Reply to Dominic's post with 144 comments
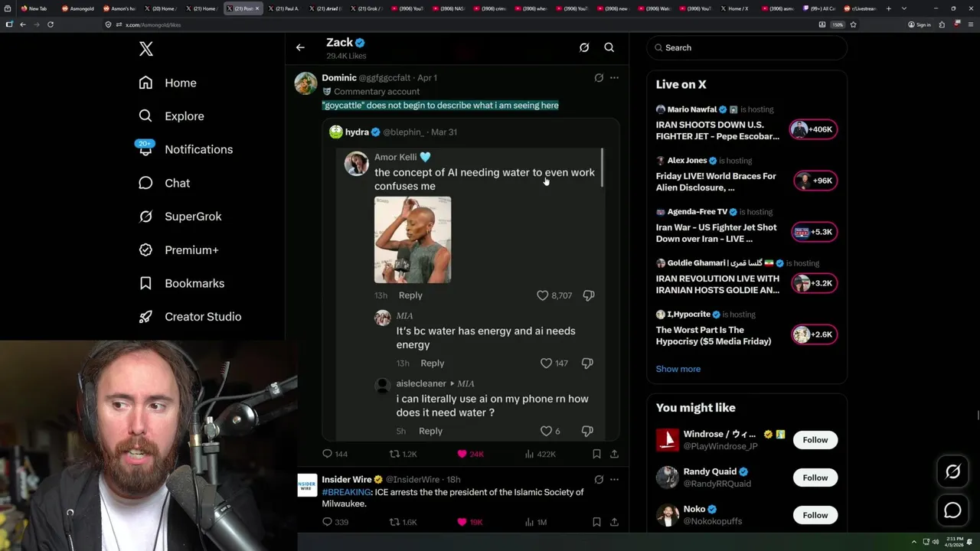 (x=335, y=454)
